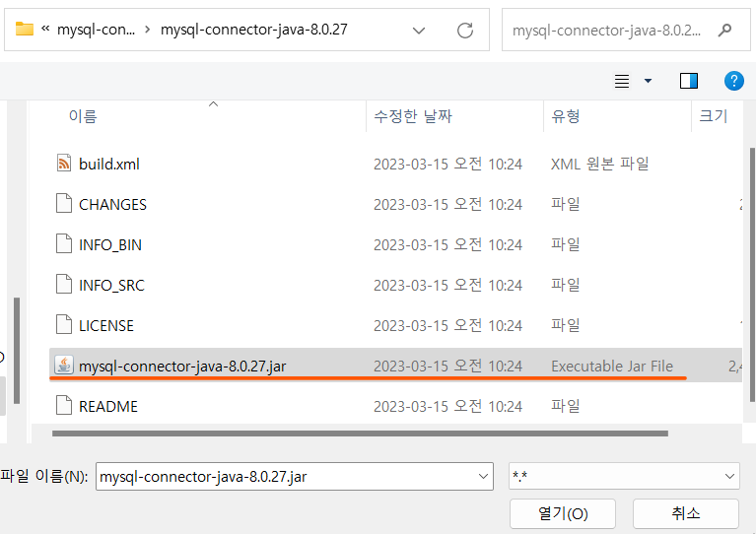Click the vertical scrollbar of file list

click(x=752, y=275)
